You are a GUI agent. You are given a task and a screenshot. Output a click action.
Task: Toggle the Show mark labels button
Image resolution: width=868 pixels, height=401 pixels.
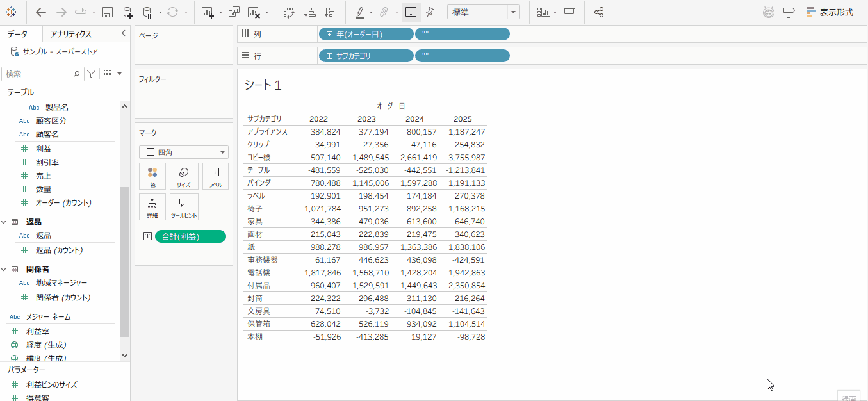[411, 12]
